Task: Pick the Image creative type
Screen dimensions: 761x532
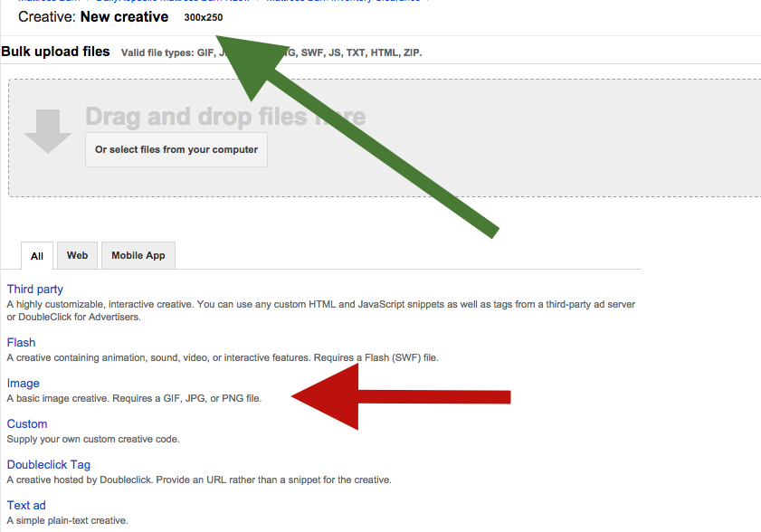Action: point(24,384)
